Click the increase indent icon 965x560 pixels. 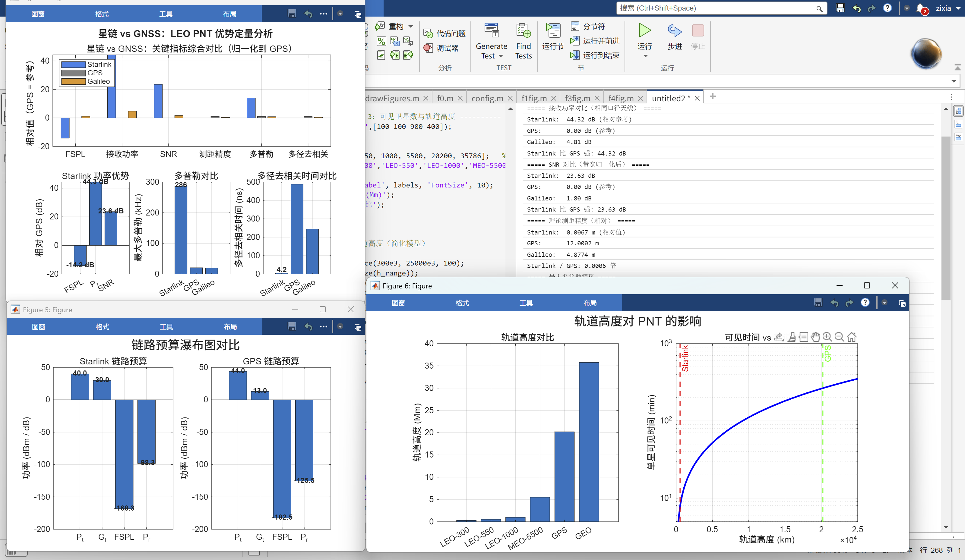(394, 55)
